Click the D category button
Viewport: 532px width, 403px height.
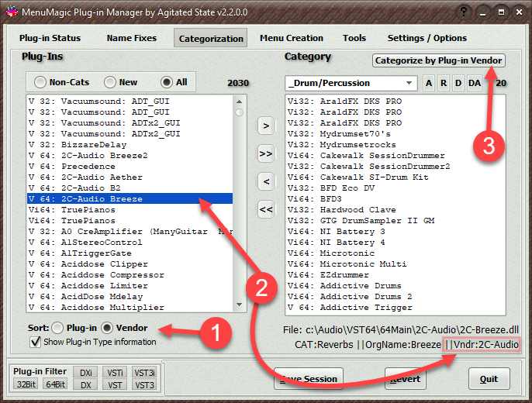coord(458,83)
